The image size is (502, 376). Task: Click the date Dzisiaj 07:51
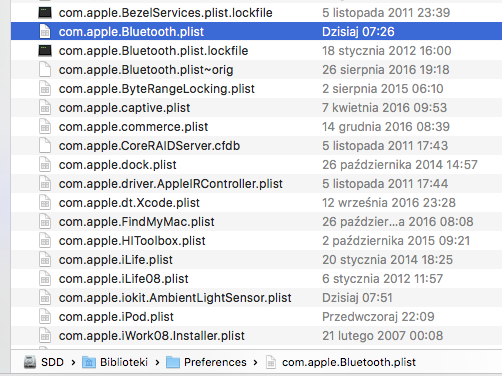pos(357,298)
